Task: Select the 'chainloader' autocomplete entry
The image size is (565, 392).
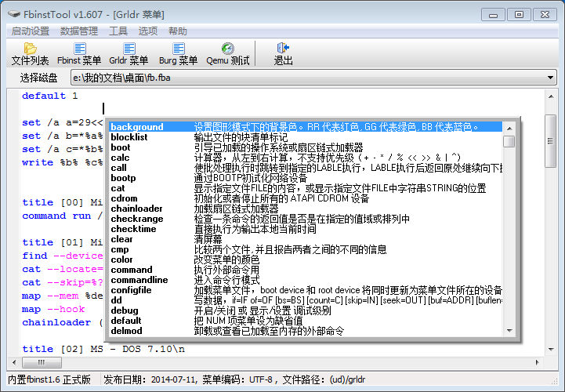Action: [x=306, y=209]
